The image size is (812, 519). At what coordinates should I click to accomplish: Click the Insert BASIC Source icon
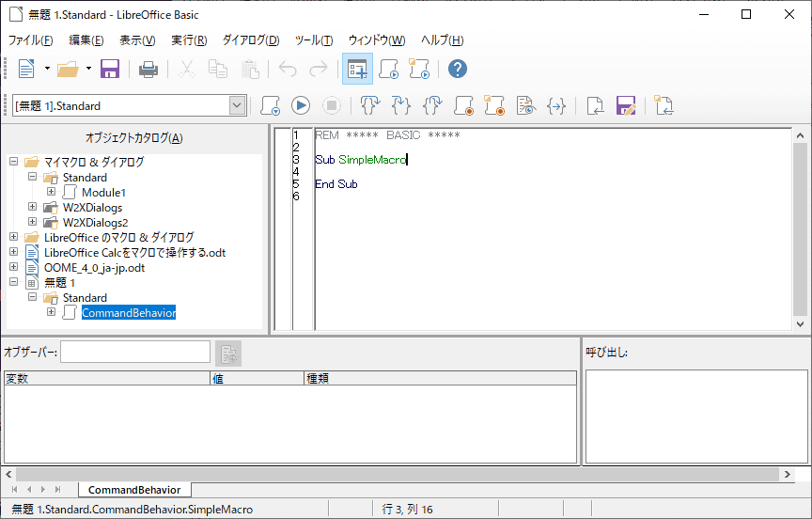pyautogui.click(x=596, y=105)
